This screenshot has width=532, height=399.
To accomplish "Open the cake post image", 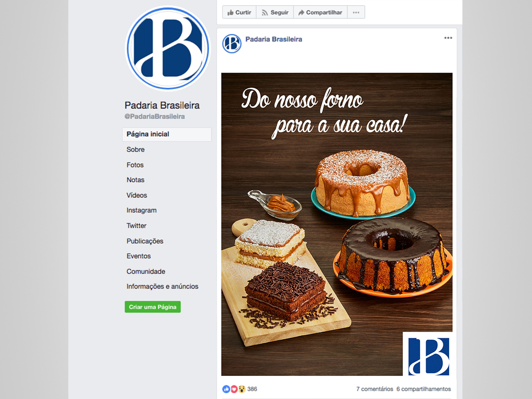I will point(337,224).
